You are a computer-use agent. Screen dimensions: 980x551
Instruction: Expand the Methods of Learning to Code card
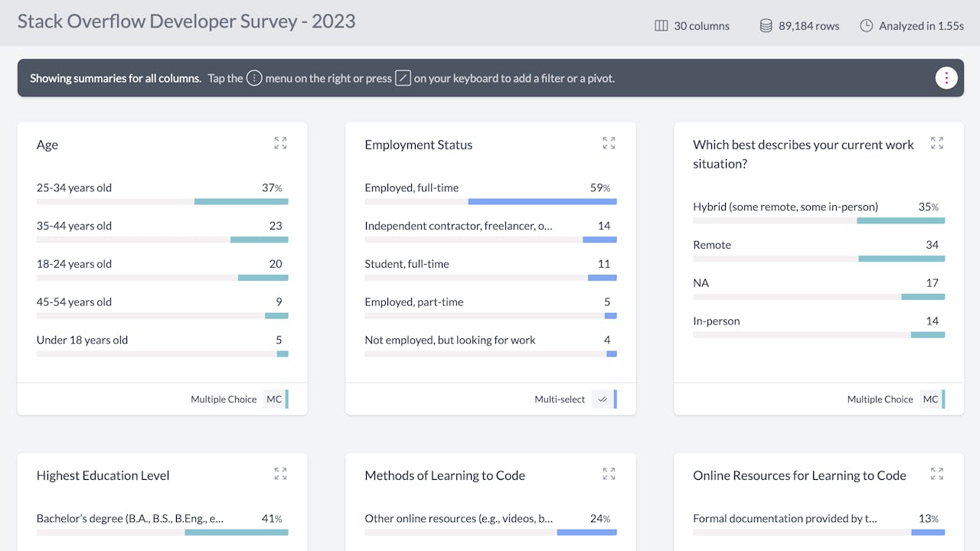[609, 474]
